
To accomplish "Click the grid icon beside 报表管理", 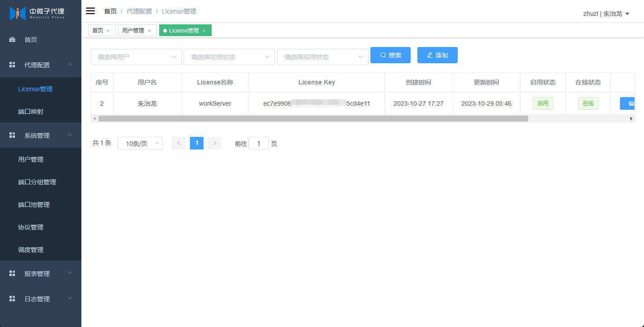I will pos(12,274).
